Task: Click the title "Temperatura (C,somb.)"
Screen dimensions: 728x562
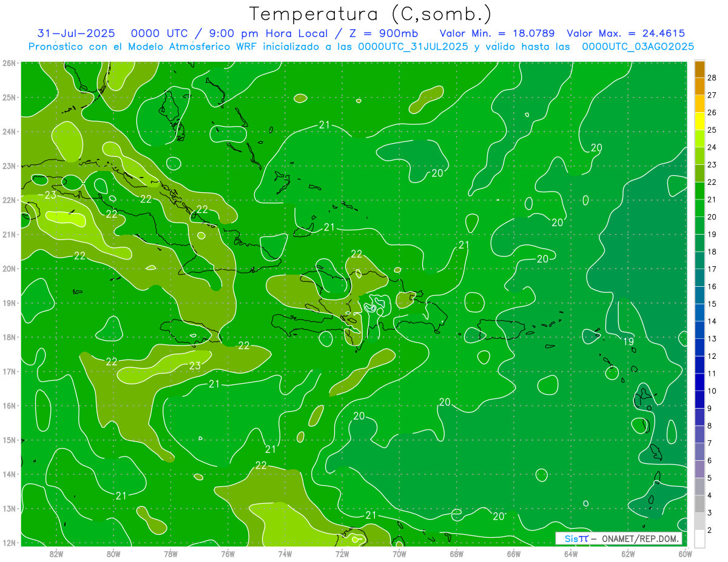Action: pos(371,14)
